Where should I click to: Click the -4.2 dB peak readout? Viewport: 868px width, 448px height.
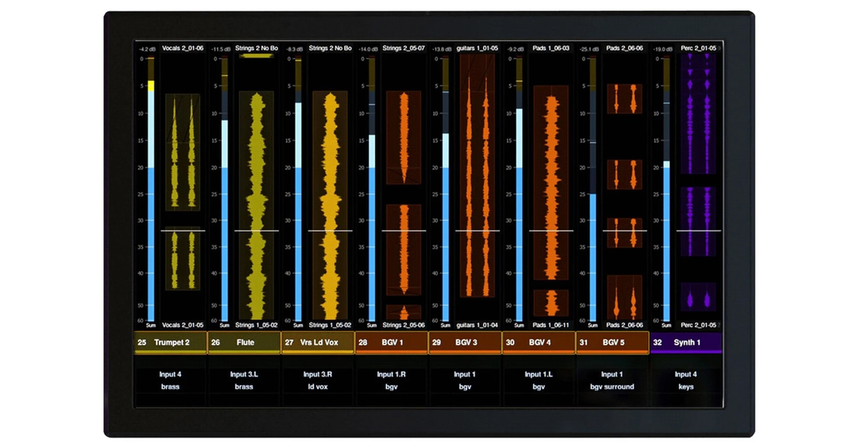pos(147,49)
